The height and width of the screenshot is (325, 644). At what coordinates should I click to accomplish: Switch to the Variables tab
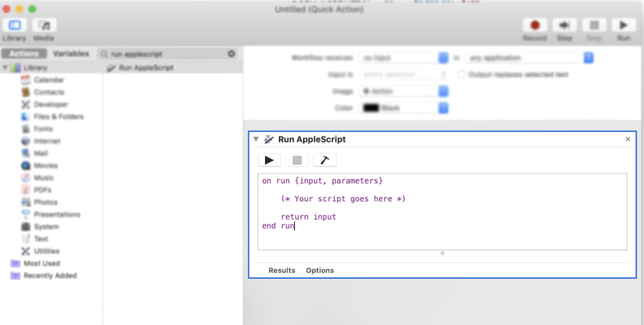click(x=71, y=54)
